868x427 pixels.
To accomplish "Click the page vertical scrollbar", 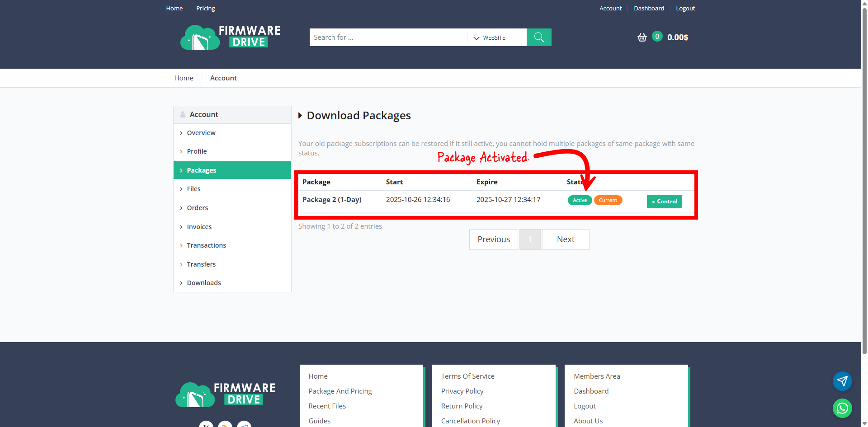I will (864, 181).
